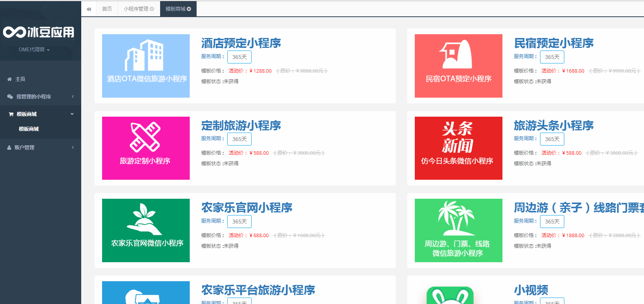Open the 酒店OTA微信旅游小程序 thumbnail
Image resolution: width=644 pixels, height=304 pixels.
pos(146,66)
